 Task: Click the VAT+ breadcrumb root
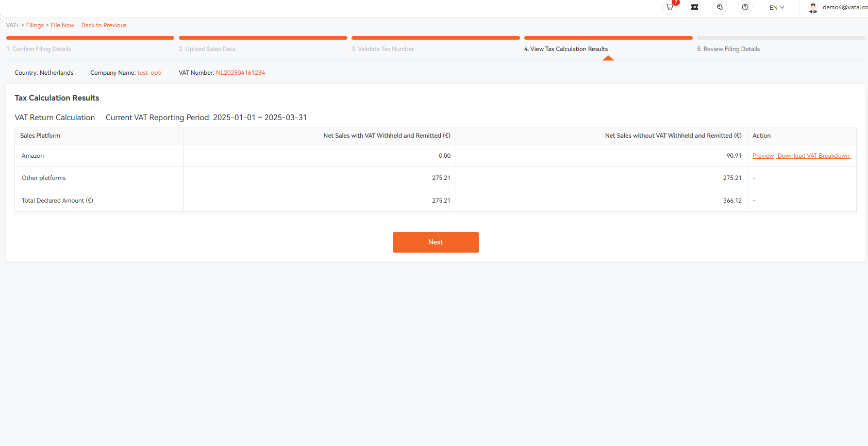(x=12, y=25)
